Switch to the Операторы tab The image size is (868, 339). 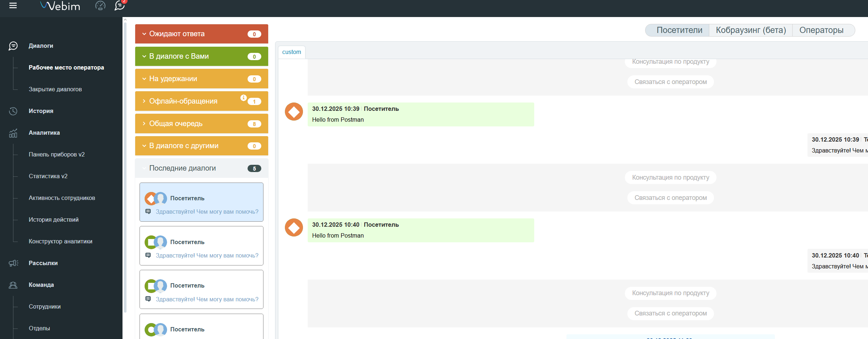click(x=821, y=30)
